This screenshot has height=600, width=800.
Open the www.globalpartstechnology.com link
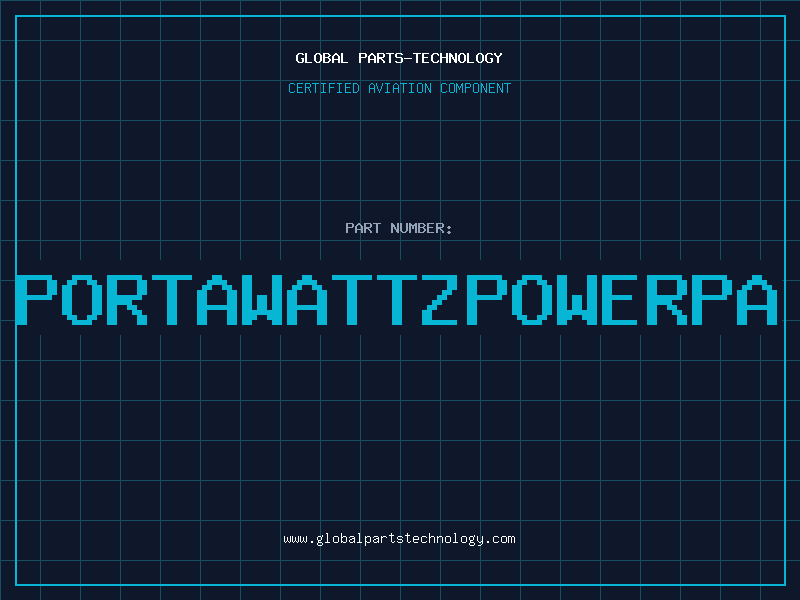[x=399, y=539]
